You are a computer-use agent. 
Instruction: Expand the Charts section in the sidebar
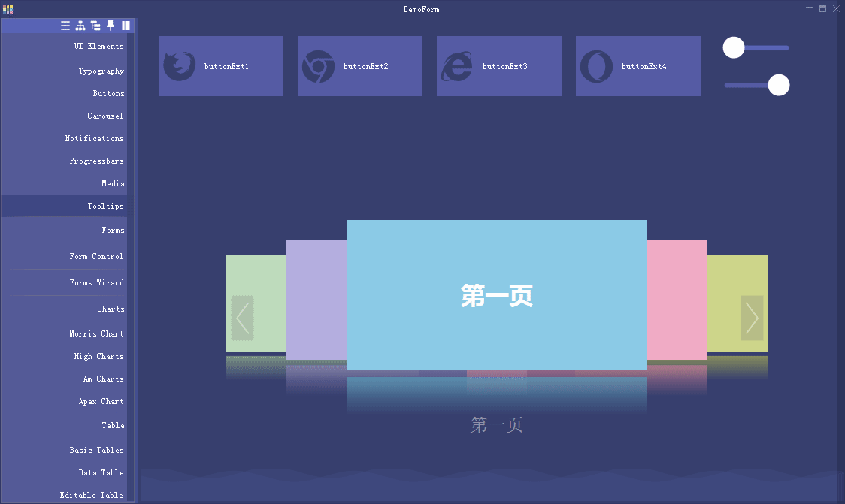111,309
